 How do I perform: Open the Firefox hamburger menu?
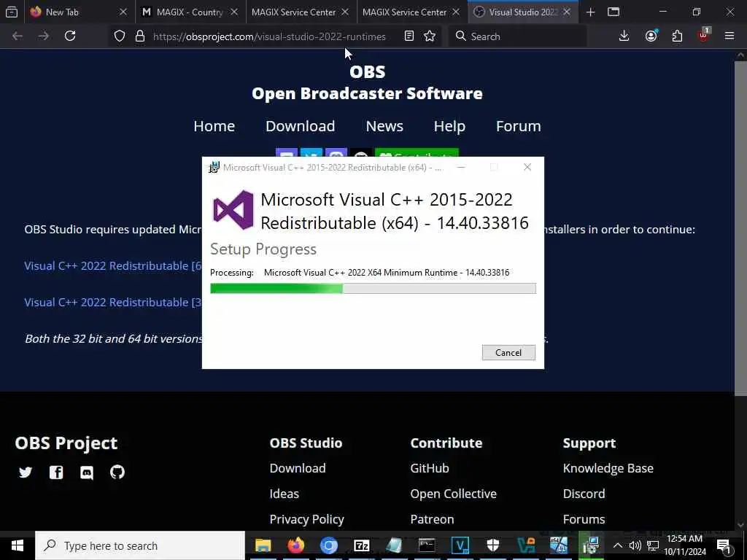tap(729, 36)
